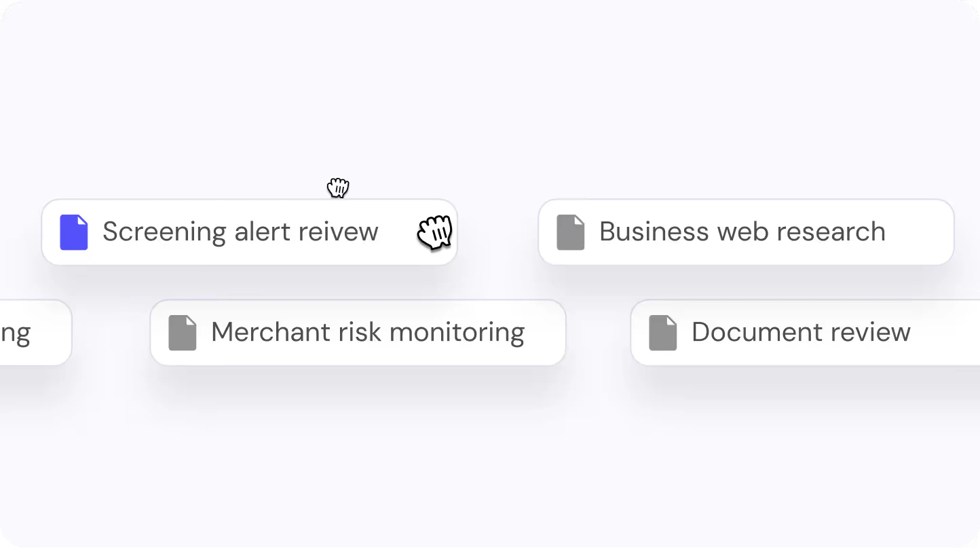
Task: Select the "Screening alert reivew" label text
Action: [x=240, y=232]
